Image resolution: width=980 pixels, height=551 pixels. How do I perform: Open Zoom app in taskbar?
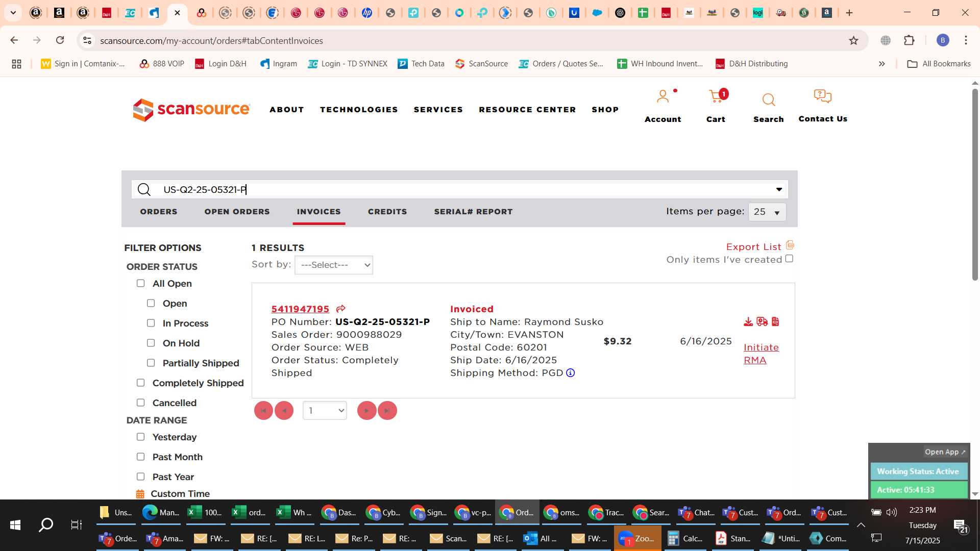coord(637,538)
